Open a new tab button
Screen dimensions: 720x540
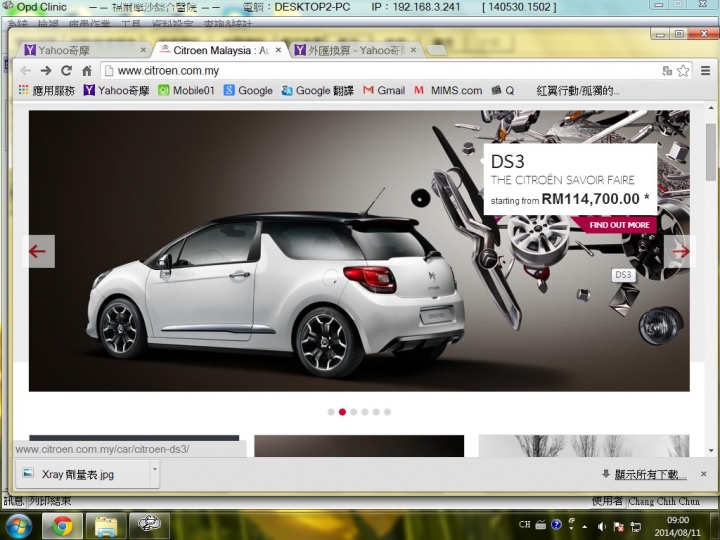[437, 50]
